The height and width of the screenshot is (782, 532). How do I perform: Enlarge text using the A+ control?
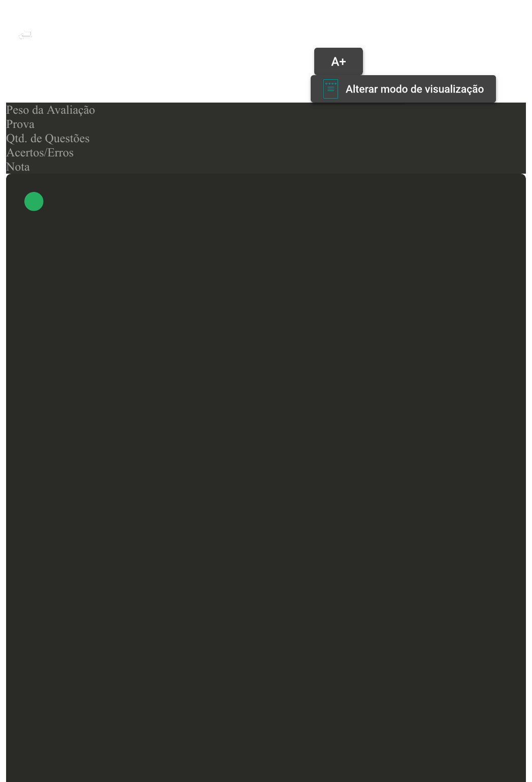point(339,61)
